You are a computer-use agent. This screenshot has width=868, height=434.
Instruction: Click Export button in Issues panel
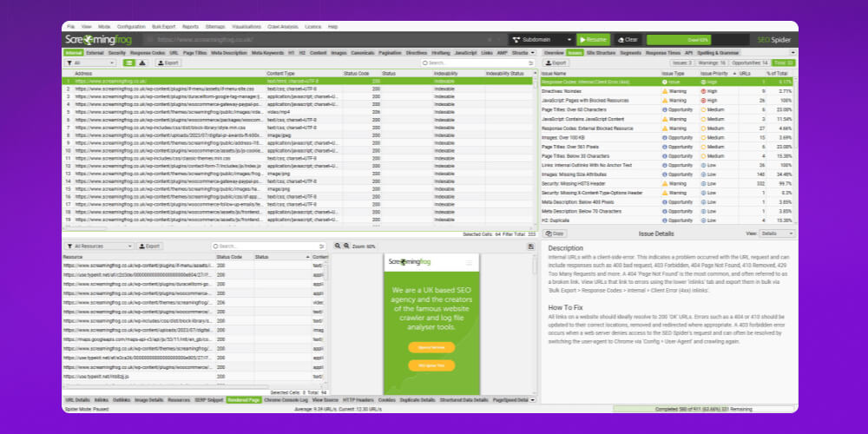point(556,63)
